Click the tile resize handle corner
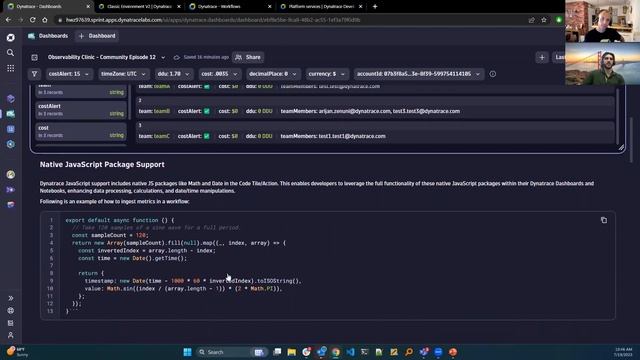Viewport: 640px width, 360px height. tap(621, 147)
